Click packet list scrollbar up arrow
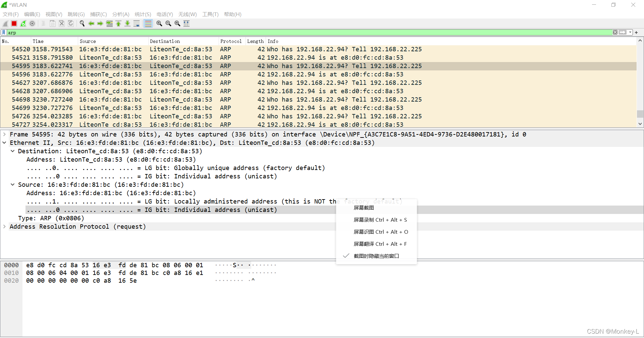Screen dimensions: 644x338 (x=640, y=41)
